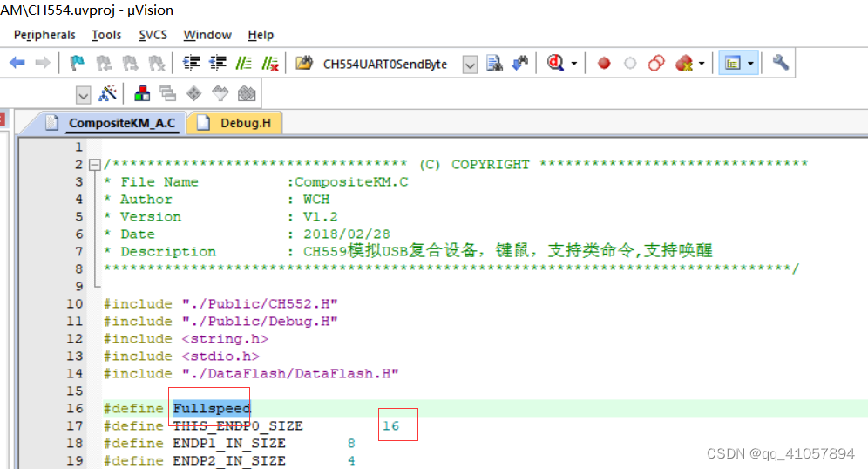Collapse the header comment block fold
Screen dimensions: 868x469
pyautogui.click(x=95, y=165)
